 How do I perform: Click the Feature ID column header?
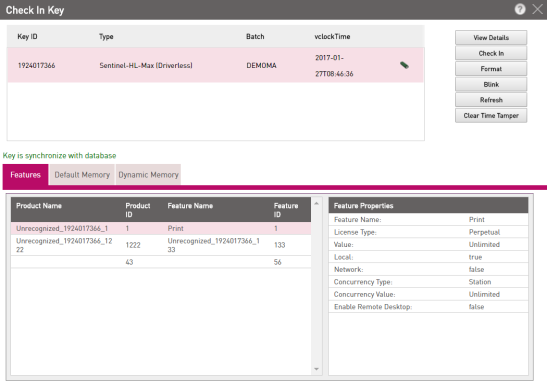click(x=286, y=210)
